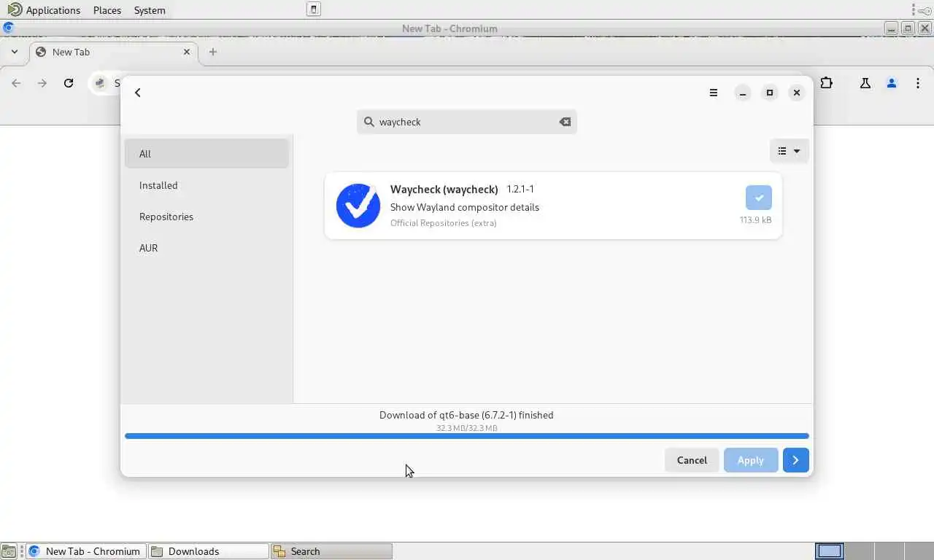Image resolution: width=934 pixels, height=560 pixels.
Task: Select the AUR category
Action: tap(207, 248)
